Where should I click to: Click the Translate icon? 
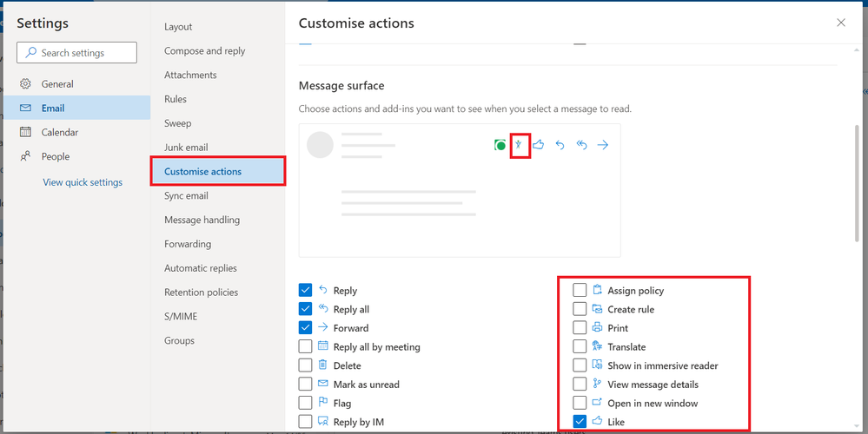pos(597,346)
